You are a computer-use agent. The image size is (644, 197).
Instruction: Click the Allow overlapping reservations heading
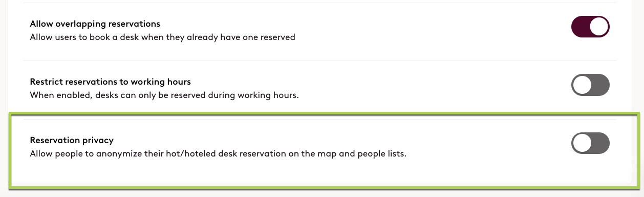[x=95, y=24]
